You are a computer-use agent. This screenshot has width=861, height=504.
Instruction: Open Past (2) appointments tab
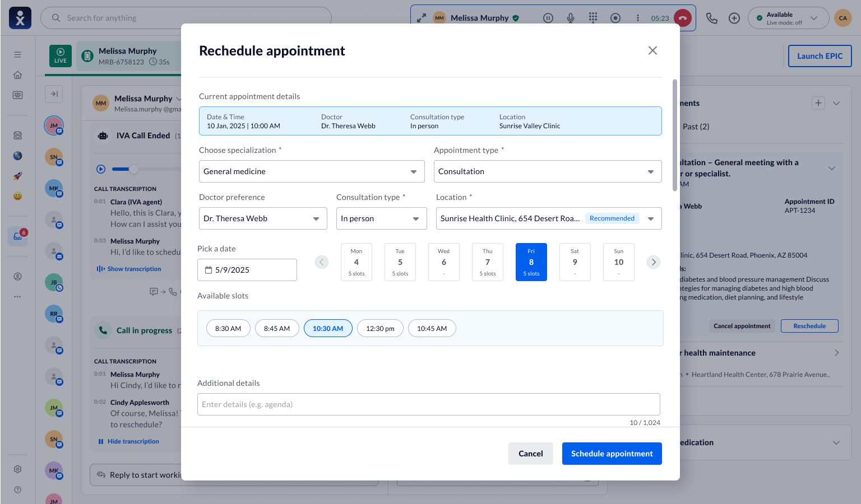tap(696, 127)
